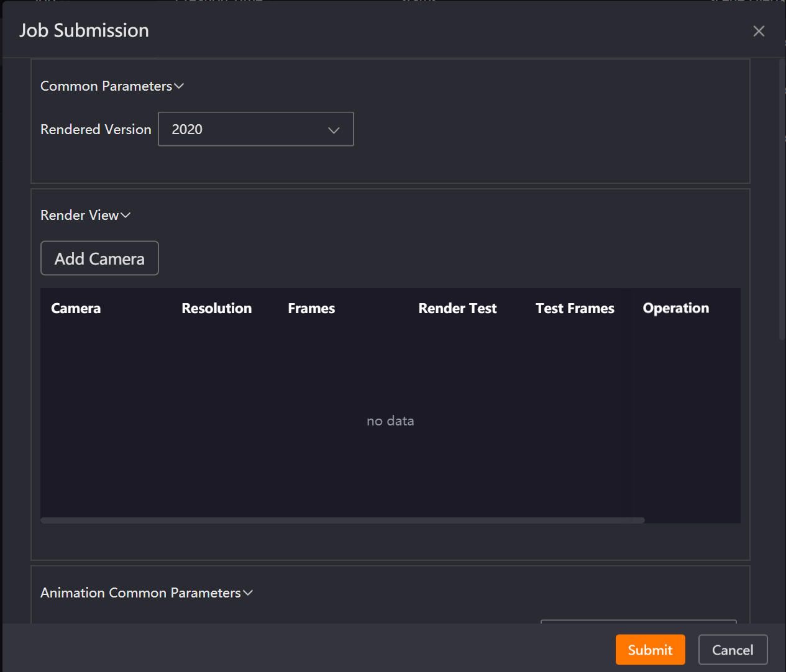
Task: Open the Rendered Version 2020 dropdown
Action: click(256, 129)
